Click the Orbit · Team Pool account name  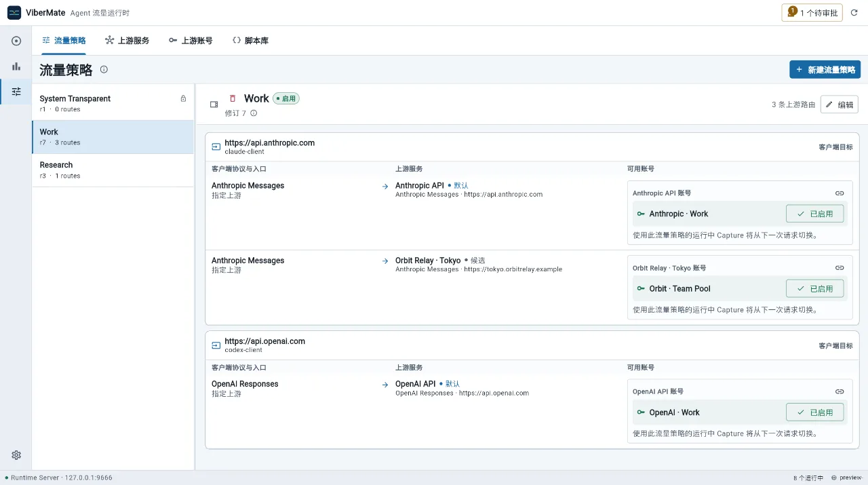coord(679,288)
